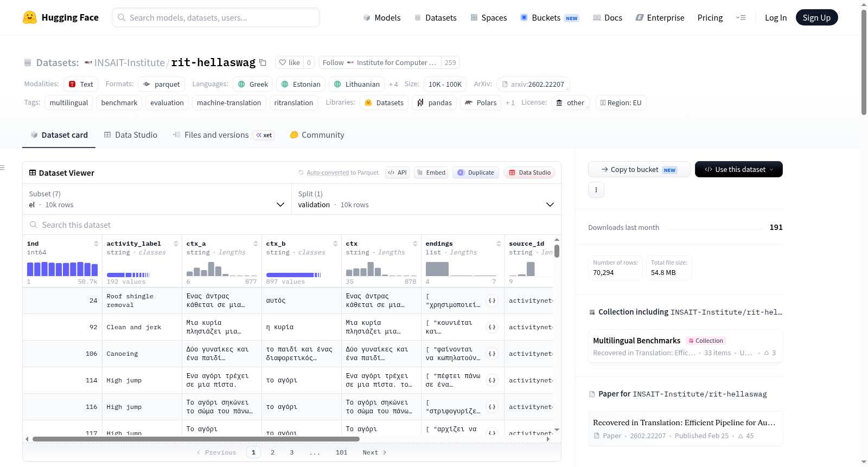Open the arxiv:2602.22207 tag
Screen dimensions: 868x467
pyautogui.click(x=533, y=84)
